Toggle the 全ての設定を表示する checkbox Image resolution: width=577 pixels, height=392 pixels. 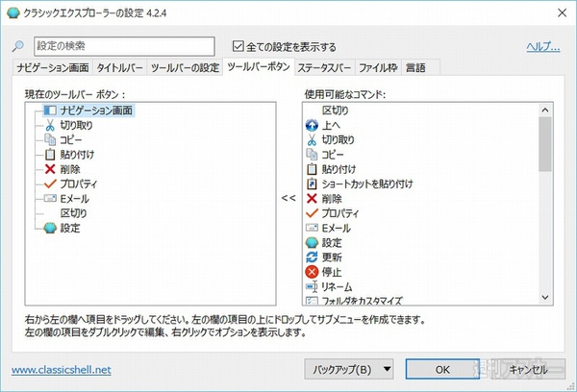coord(238,46)
